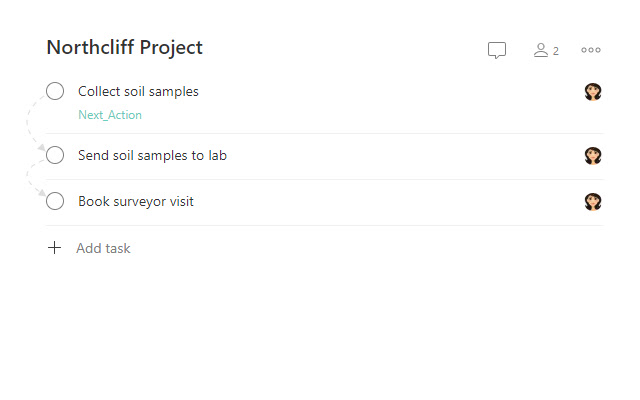Viewport: 640px width, 400px height.
Task: Click the Add task text
Action: [x=103, y=248]
